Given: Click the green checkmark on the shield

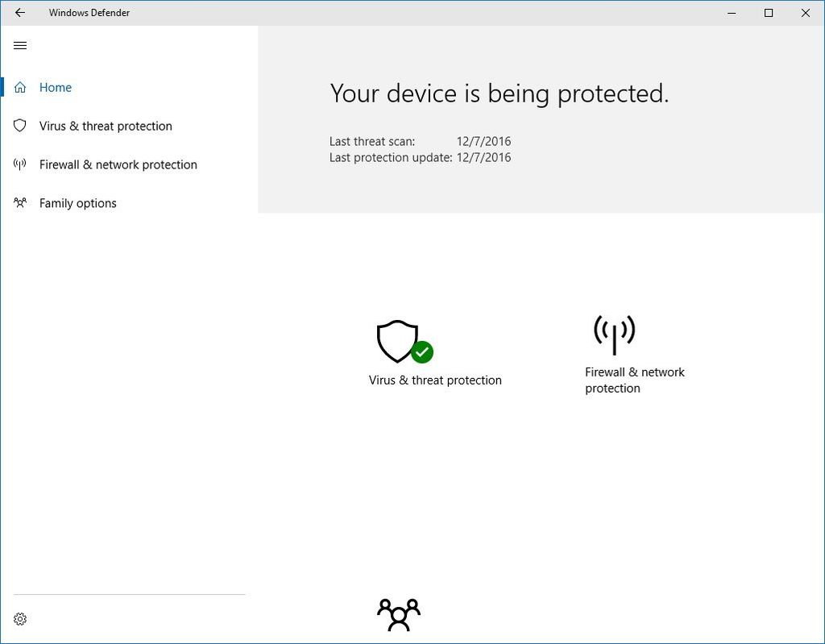Looking at the screenshot, I should pyautogui.click(x=422, y=352).
